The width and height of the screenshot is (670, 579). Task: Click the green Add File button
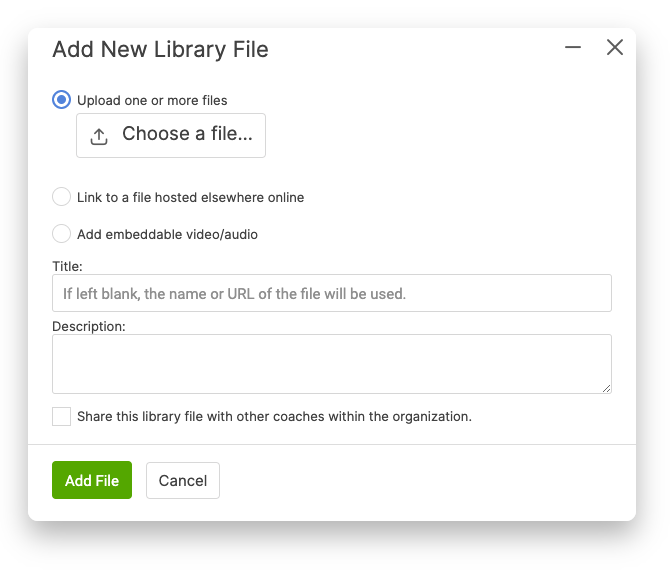point(92,480)
